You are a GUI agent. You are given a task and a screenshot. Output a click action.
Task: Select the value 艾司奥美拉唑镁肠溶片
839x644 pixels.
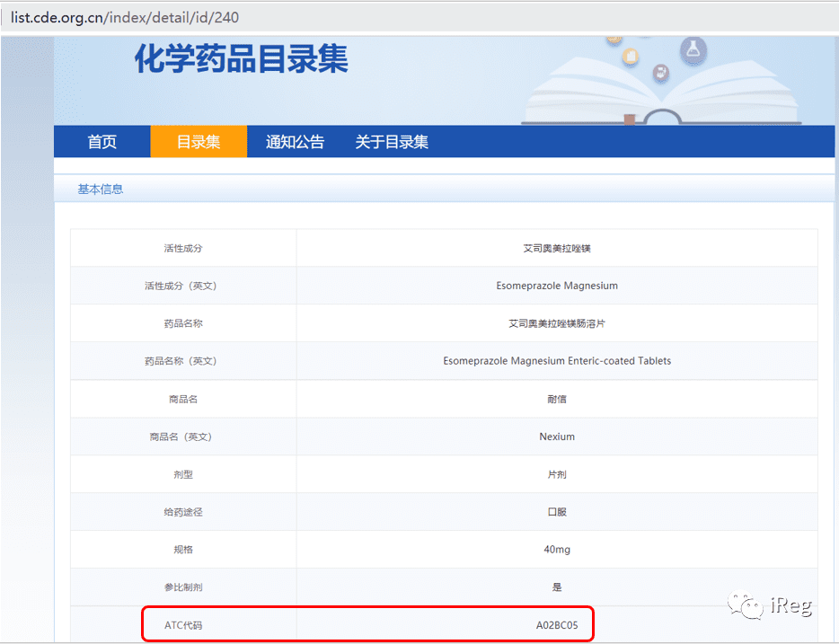[556, 323]
